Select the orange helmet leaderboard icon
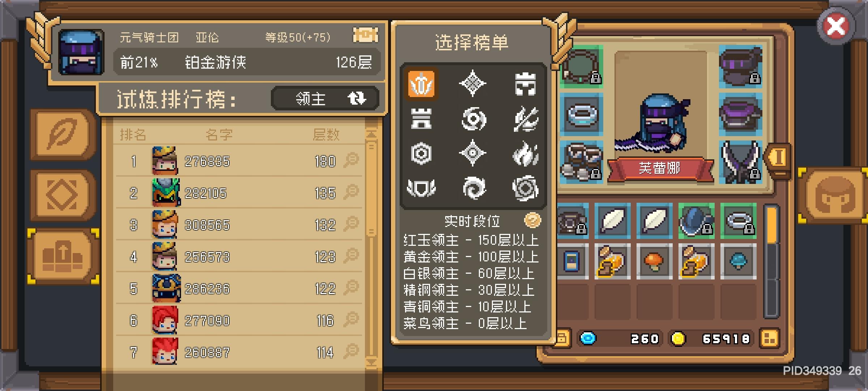This screenshot has height=391, width=868. [421, 84]
